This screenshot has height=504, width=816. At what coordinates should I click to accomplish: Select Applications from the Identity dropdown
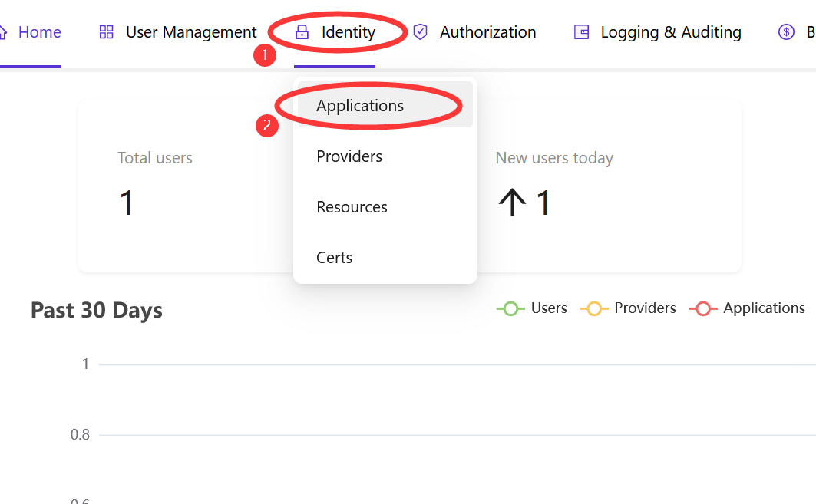pyautogui.click(x=360, y=105)
